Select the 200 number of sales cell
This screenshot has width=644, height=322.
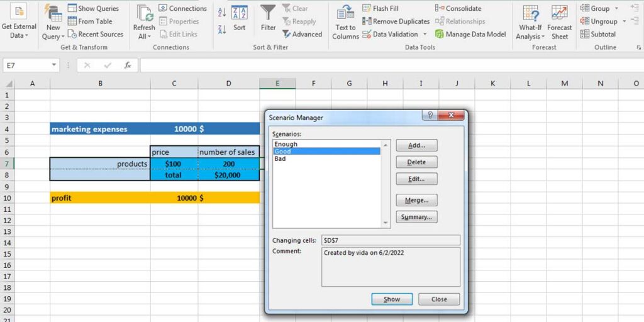[228, 164]
